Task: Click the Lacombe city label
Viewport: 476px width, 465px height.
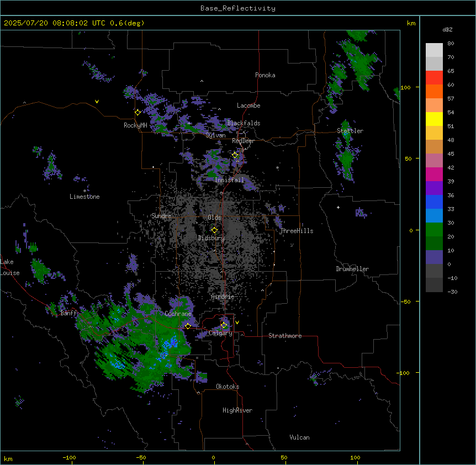Action: [x=248, y=105]
